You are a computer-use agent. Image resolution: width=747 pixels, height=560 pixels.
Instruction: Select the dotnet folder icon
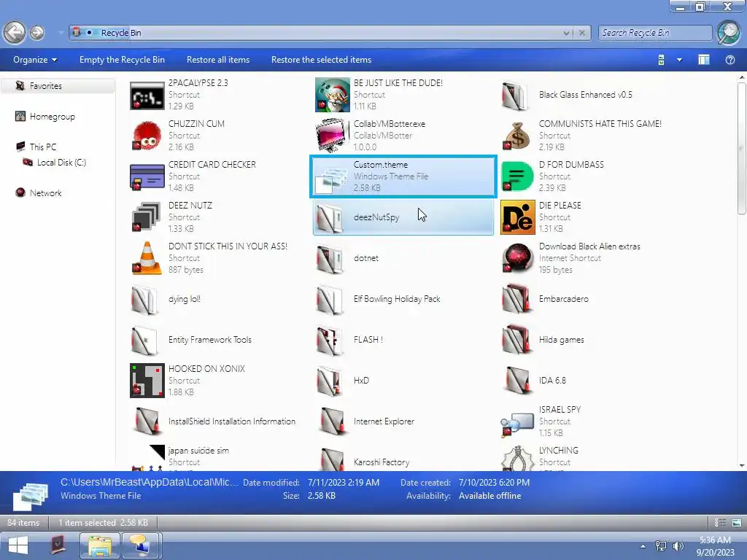(330, 258)
